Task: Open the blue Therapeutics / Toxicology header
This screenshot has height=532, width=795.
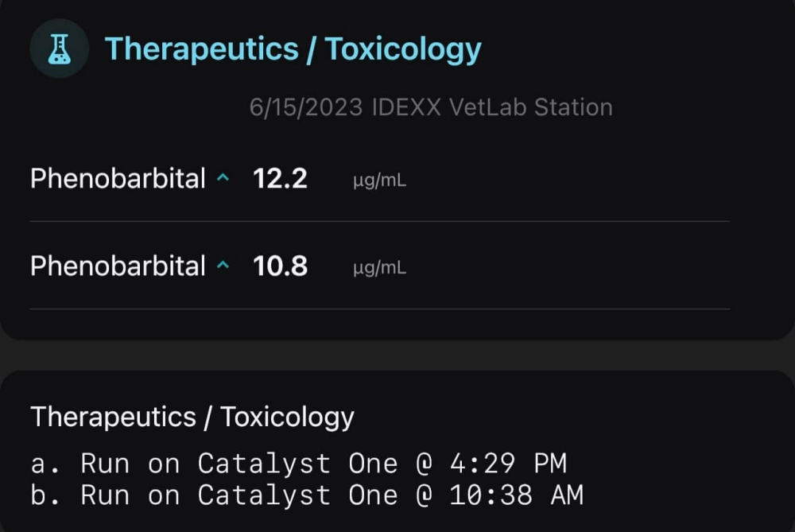Action: pyautogui.click(x=293, y=49)
